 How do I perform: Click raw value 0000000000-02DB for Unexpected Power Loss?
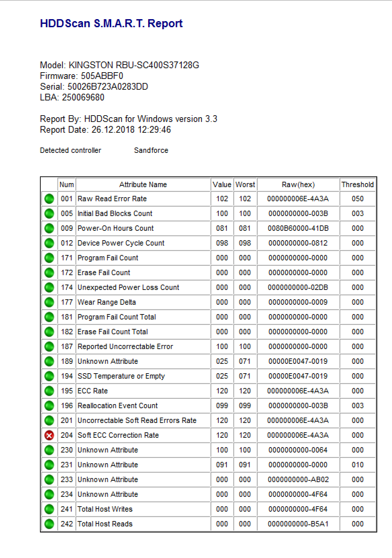click(x=298, y=288)
